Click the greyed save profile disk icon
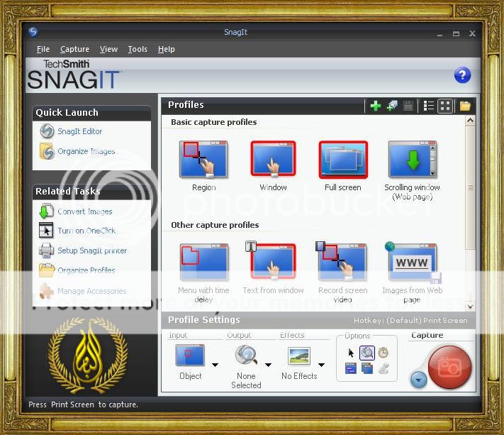Screen dimensions: 504x435 (x=408, y=106)
